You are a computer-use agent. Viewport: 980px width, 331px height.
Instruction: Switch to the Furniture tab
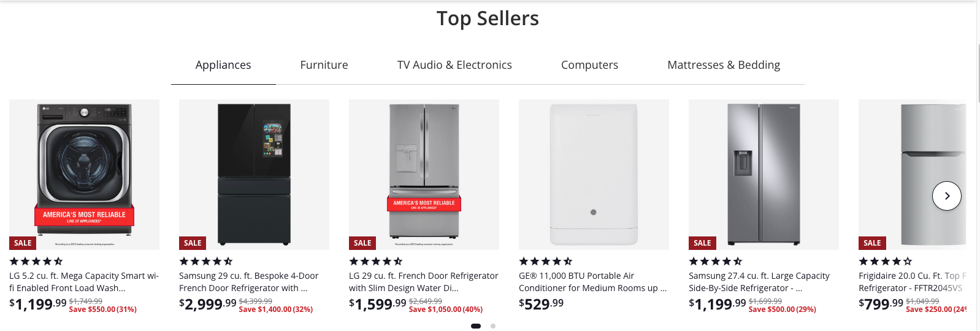coord(324,65)
